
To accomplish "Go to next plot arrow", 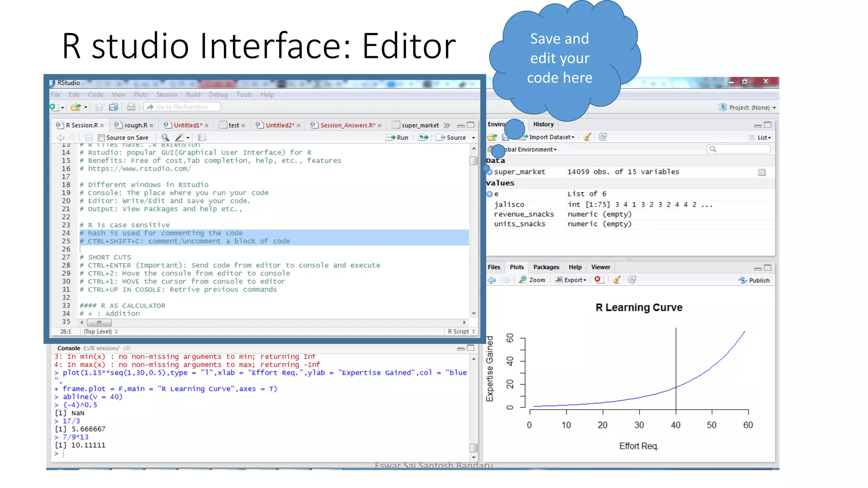I will click(506, 280).
